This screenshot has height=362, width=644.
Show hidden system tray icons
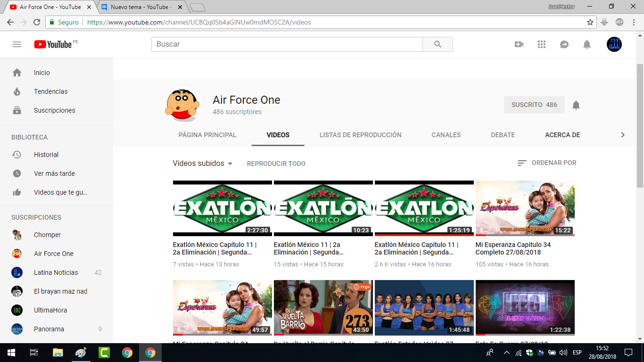click(507, 353)
